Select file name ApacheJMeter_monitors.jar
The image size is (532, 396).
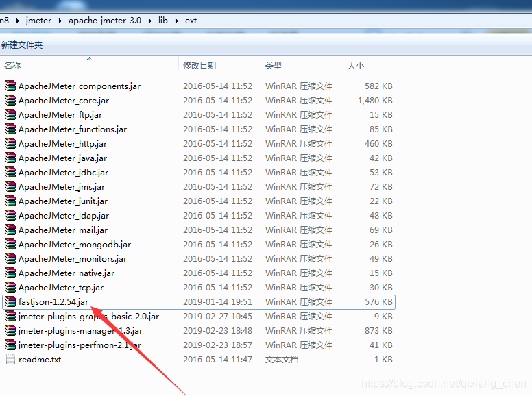pyautogui.click(x=73, y=259)
